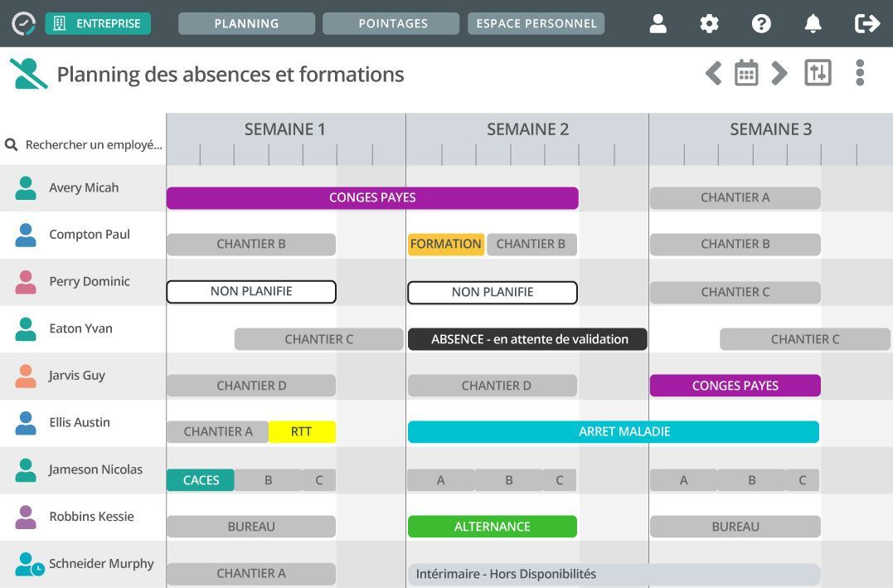Screen dimensions: 893x588
Task: Select Ellis Austin's avatar icon
Action: click(26, 423)
